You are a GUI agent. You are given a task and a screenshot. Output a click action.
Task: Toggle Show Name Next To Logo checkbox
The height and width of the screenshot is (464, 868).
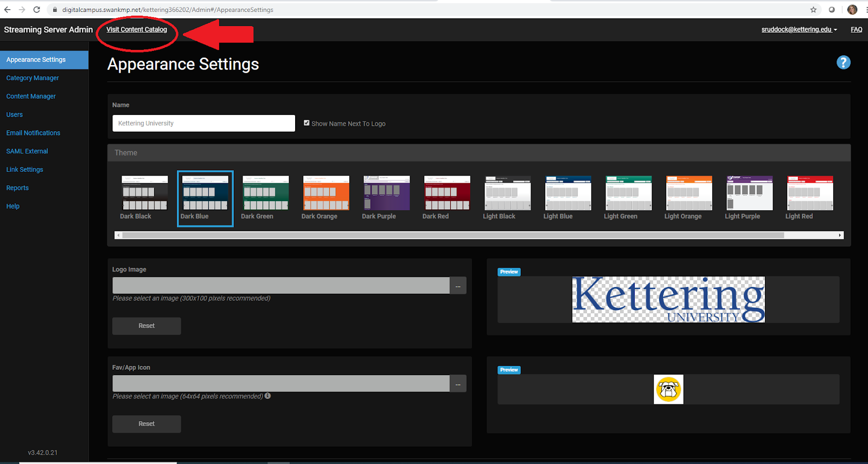pos(307,123)
